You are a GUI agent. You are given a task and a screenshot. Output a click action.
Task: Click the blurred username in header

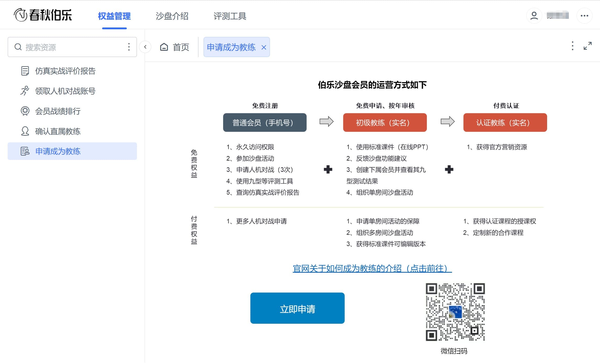(x=558, y=16)
